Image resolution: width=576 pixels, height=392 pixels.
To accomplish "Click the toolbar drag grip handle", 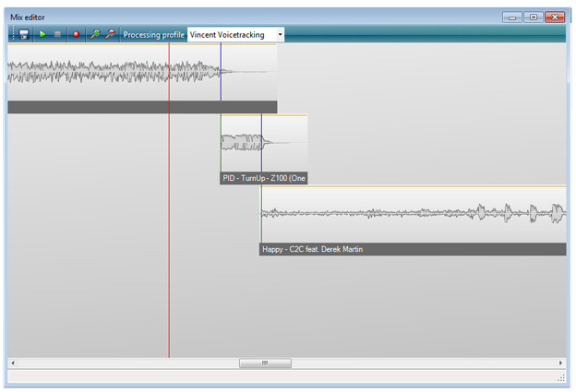I will [x=12, y=34].
